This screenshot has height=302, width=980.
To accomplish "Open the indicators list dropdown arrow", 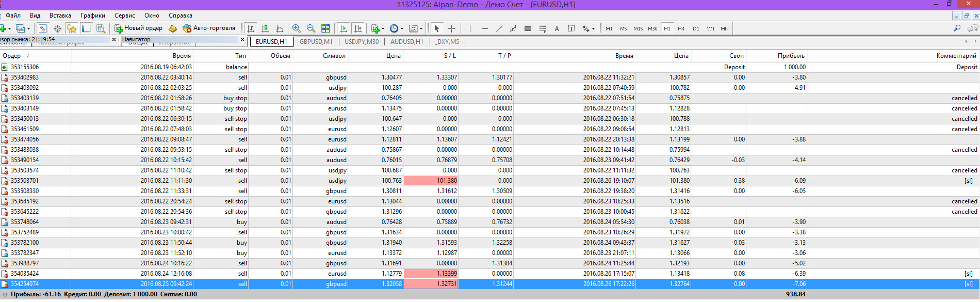I will pos(383,29).
